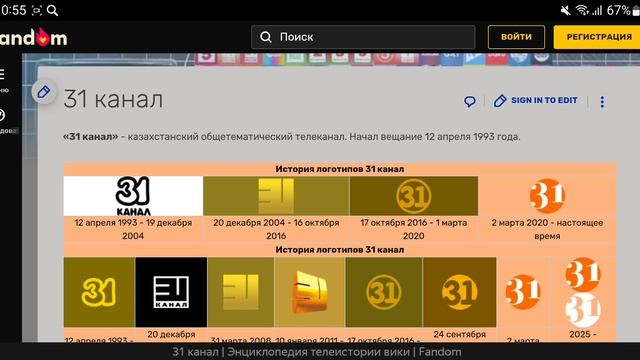Click the sidebar circular icon below menu
The height and width of the screenshot is (360, 640).
point(2,115)
